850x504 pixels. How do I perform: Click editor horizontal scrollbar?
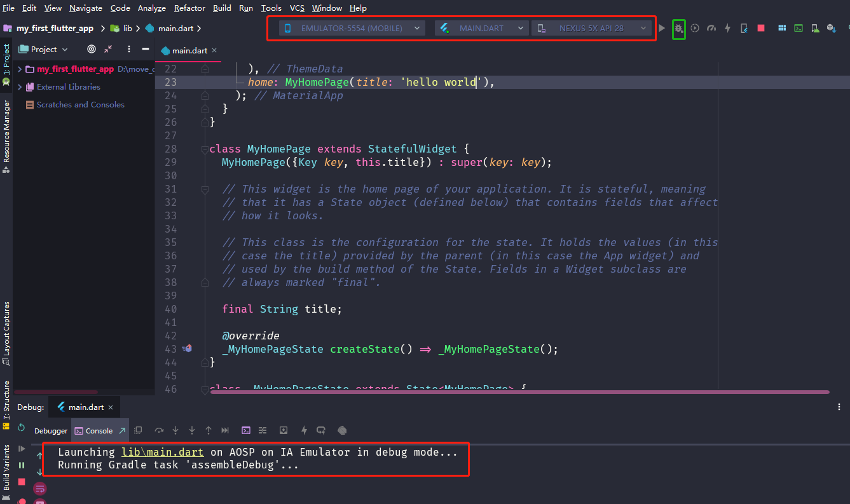pos(519,392)
